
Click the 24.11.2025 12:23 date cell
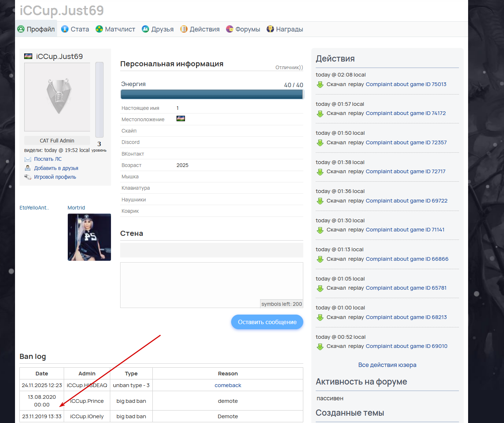42,385
